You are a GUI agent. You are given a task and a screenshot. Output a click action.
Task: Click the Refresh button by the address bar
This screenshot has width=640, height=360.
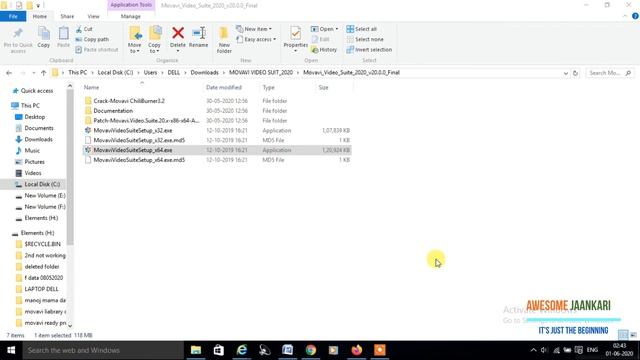click(576, 73)
